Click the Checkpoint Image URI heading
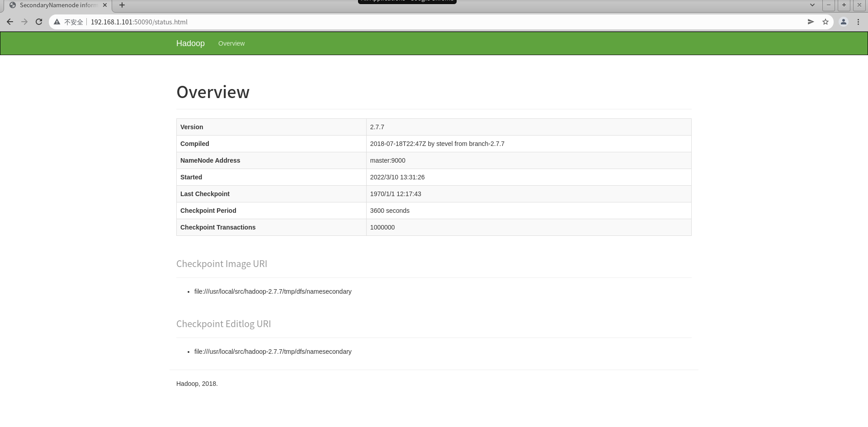The width and height of the screenshot is (868, 427). (x=222, y=264)
